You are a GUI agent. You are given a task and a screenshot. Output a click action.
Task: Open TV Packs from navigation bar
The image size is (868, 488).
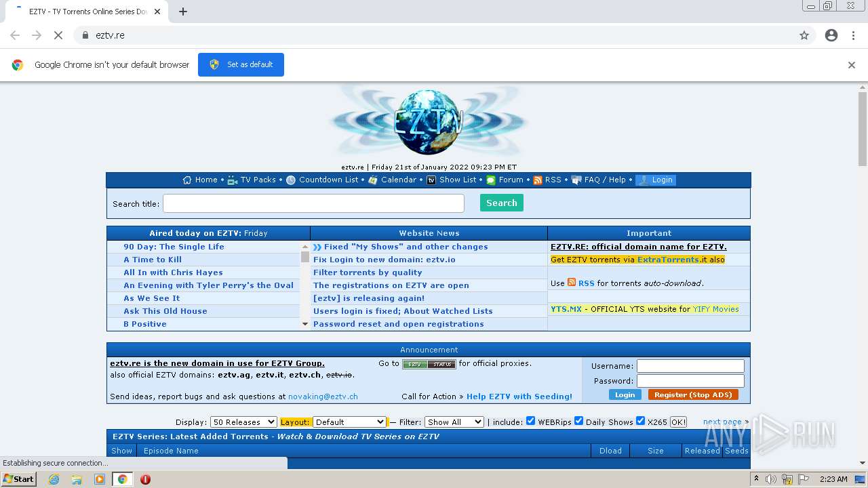click(258, 180)
